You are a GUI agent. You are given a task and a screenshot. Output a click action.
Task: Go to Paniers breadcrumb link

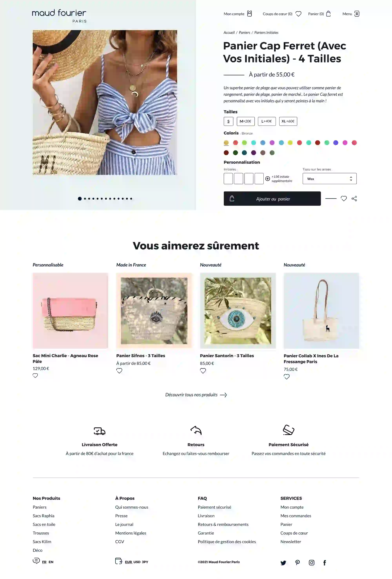tap(244, 33)
